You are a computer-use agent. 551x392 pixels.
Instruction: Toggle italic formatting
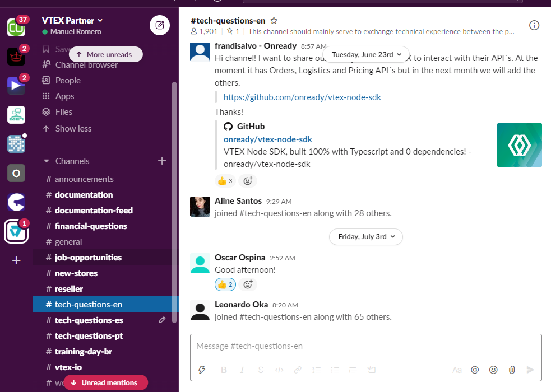[242, 370]
